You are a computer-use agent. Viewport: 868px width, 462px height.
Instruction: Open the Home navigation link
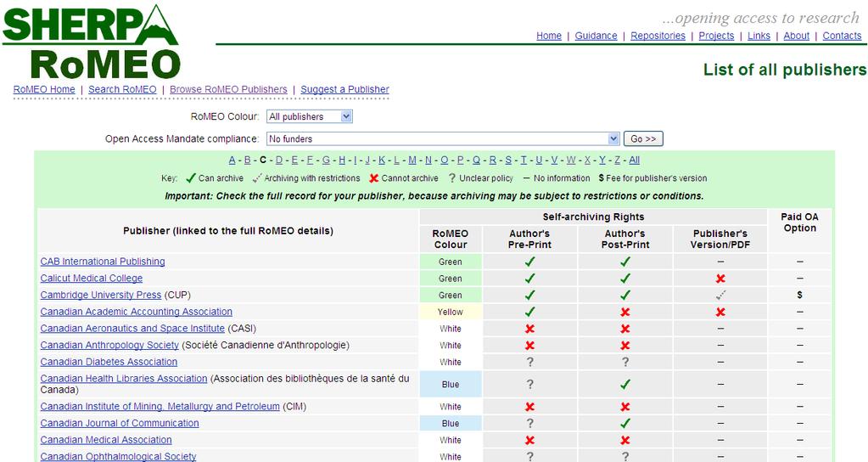pyautogui.click(x=549, y=36)
